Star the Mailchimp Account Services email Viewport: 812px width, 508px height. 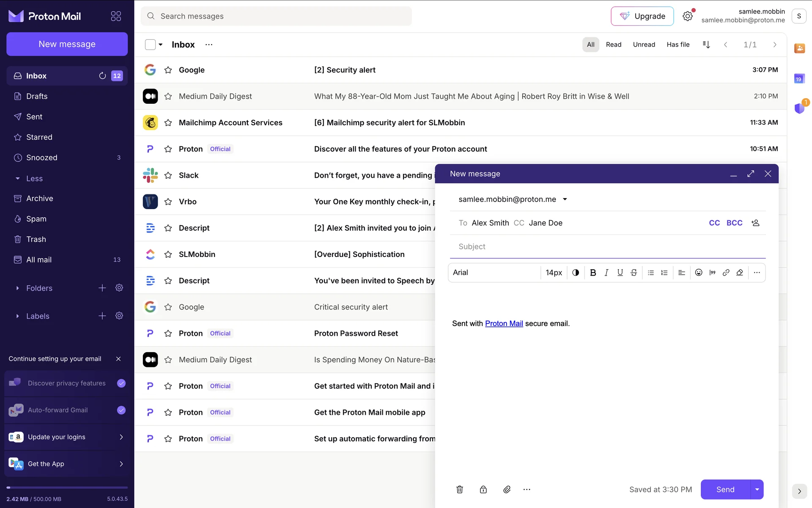tap(168, 123)
